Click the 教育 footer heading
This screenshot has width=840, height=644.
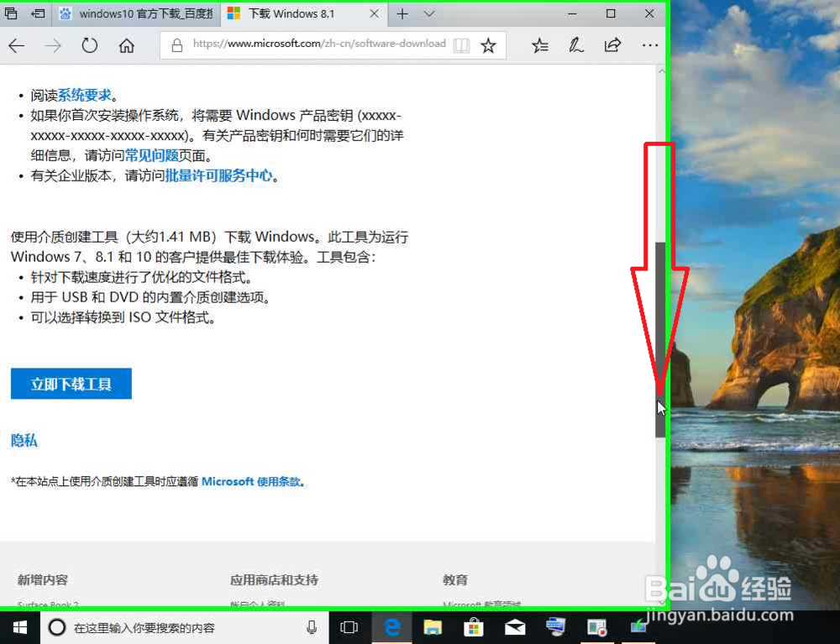click(x=455, y=579)
